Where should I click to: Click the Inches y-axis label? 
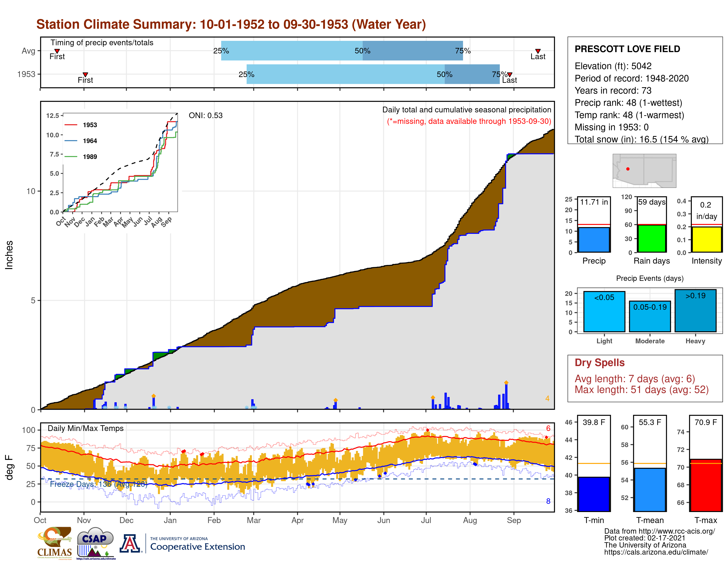tap(9, 255)
